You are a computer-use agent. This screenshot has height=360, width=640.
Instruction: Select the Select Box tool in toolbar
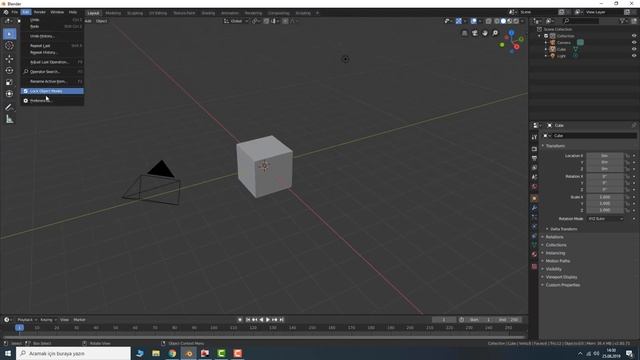click(x=9, y=33)
